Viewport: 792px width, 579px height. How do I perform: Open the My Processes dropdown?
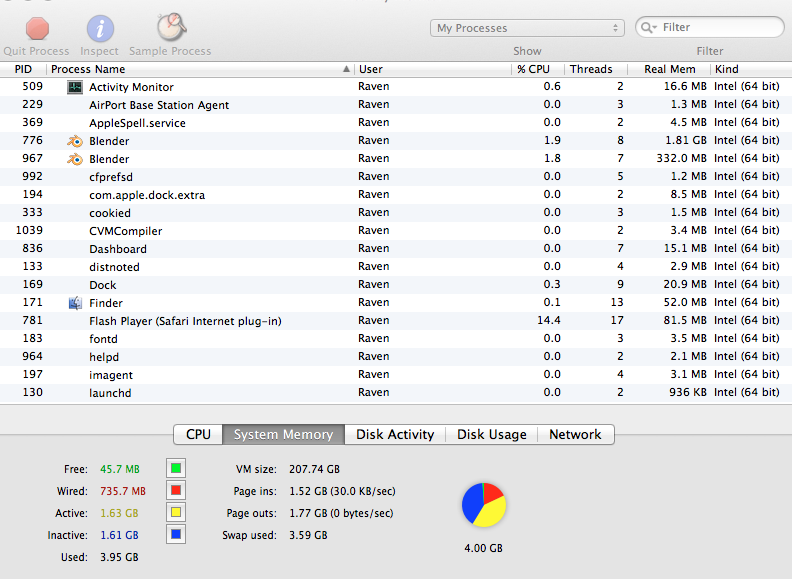point(527,28)
